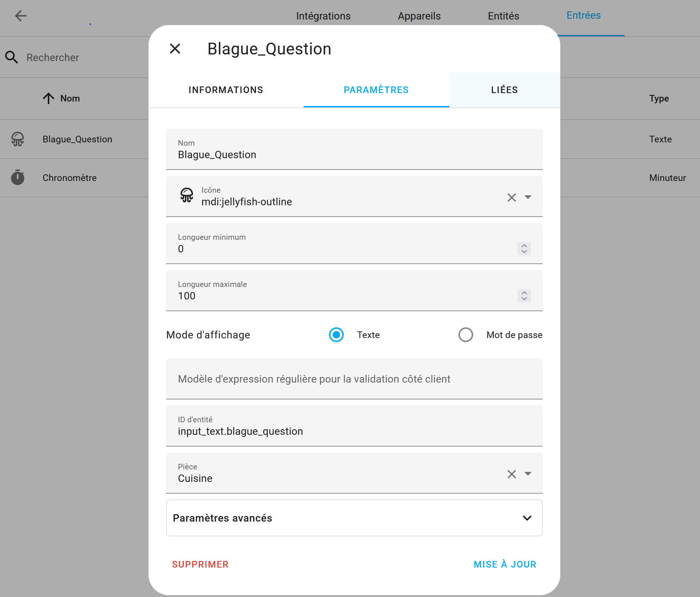The width and height of the screenshot is (700, 597).
Task: Close the Blague_Question dialog
Action: click(x=175, y=49)
